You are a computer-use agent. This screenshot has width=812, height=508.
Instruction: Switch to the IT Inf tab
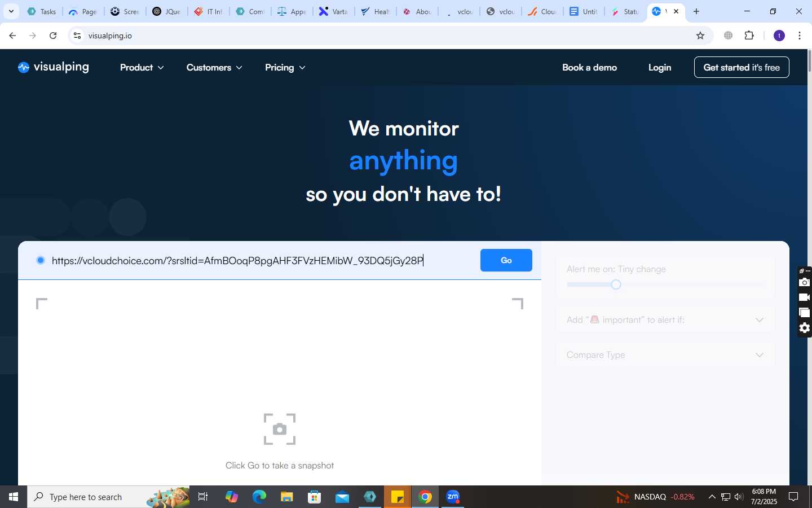coord(208,11)
